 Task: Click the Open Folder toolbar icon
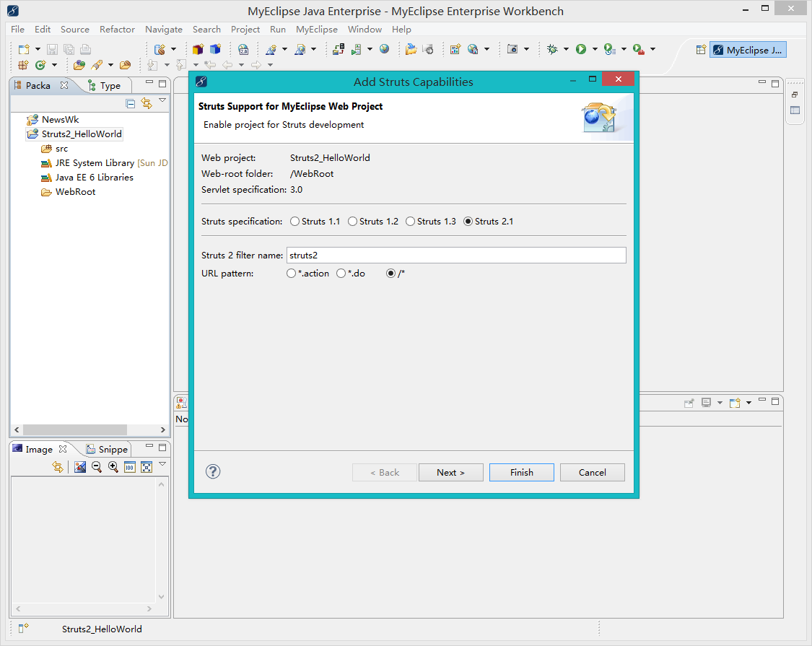[x=411, y=49]
